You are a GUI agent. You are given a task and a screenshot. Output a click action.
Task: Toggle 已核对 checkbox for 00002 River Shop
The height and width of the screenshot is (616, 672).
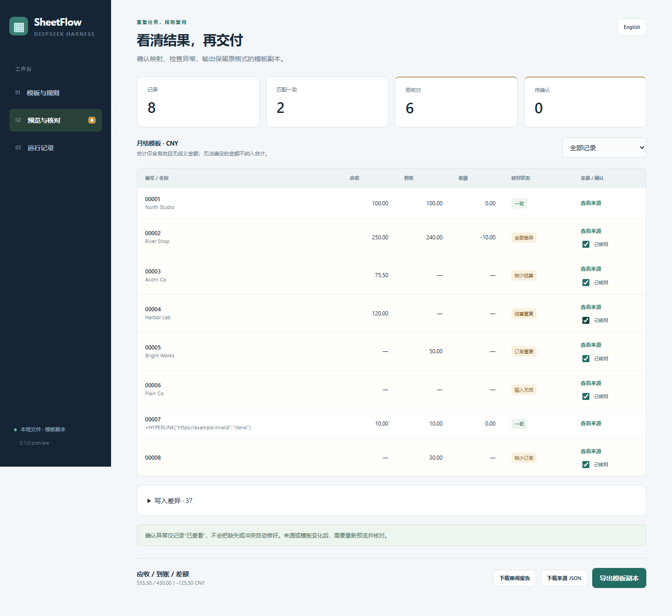tap(586, 244)
